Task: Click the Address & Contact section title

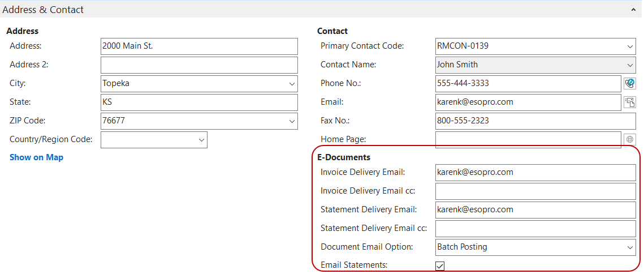Action: (43, 10)
